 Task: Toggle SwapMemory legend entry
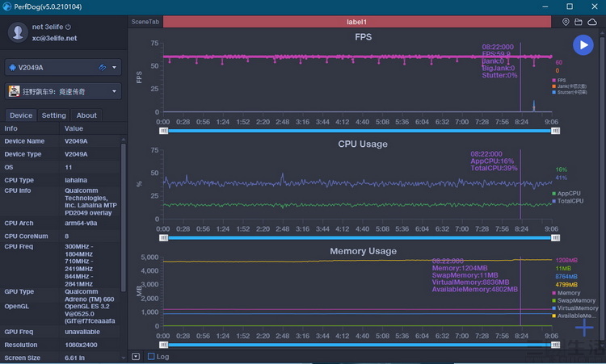574,301
